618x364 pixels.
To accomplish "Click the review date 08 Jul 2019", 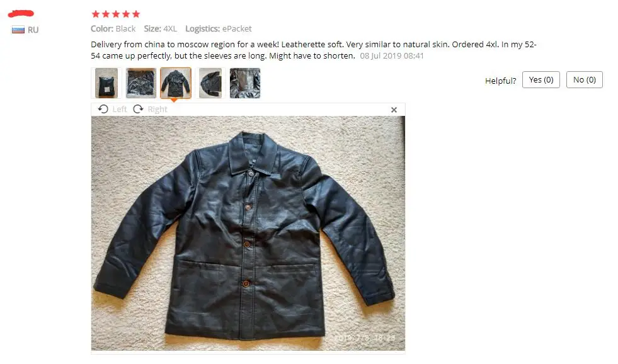I will 392,56.
